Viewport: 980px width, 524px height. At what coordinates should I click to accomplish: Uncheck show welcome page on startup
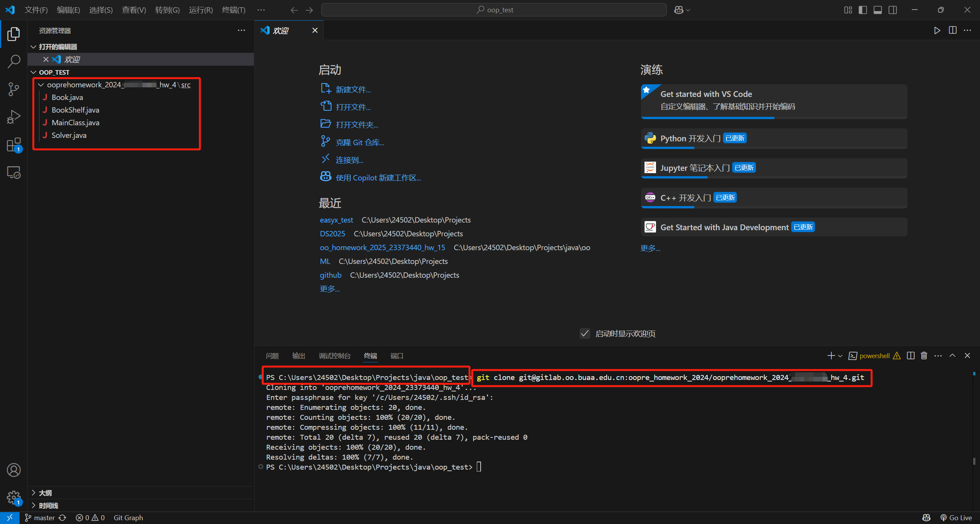[x=584, y=334]
